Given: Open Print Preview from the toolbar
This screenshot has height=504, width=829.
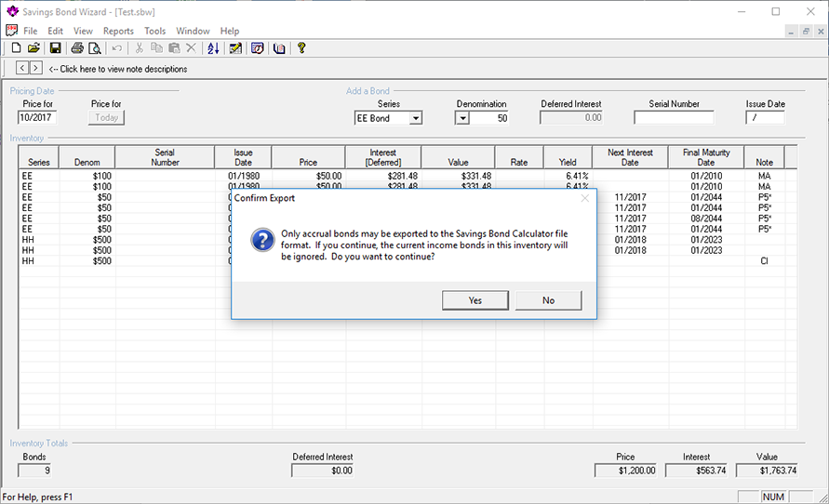Looking at the screenshot, I should tap(95, 48).
